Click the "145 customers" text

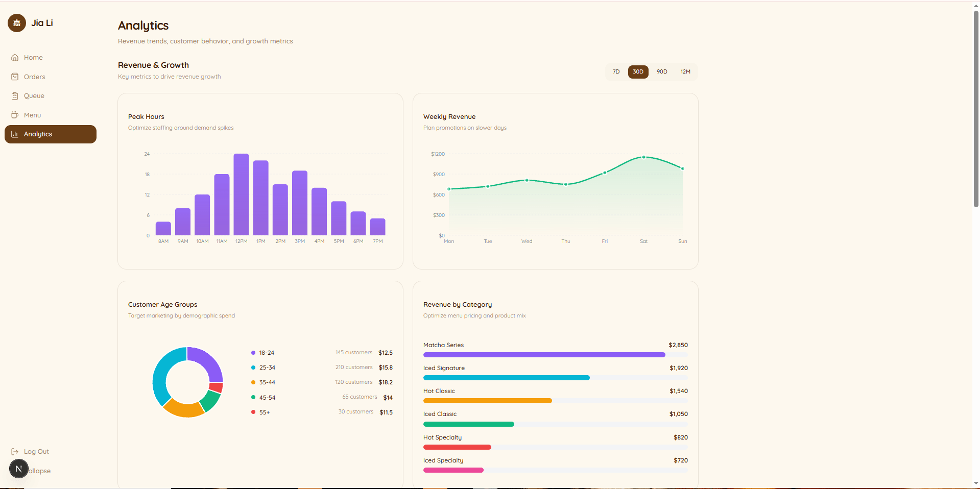[x=354, y=353]
